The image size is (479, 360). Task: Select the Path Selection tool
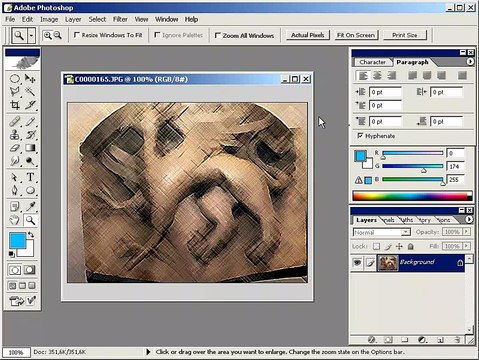[15, 177]
